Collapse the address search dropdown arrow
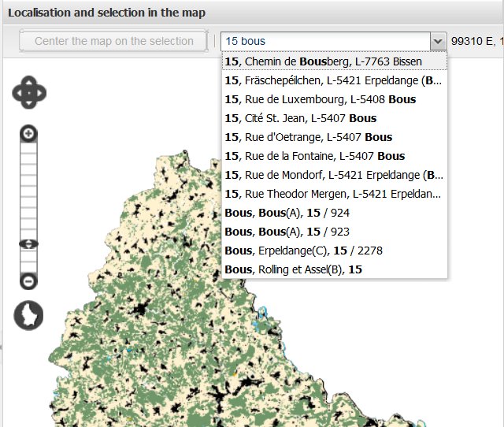Screen dimensions: 504x427 click(x=438, y=41)
